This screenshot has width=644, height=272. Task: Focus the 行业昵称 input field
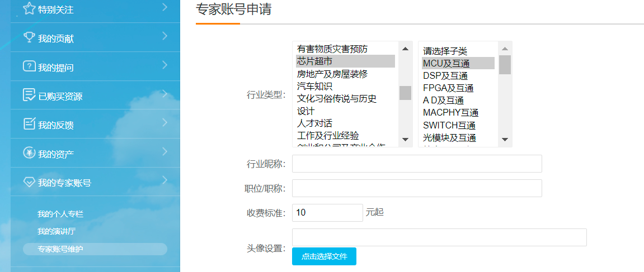[x=417, y=164]
